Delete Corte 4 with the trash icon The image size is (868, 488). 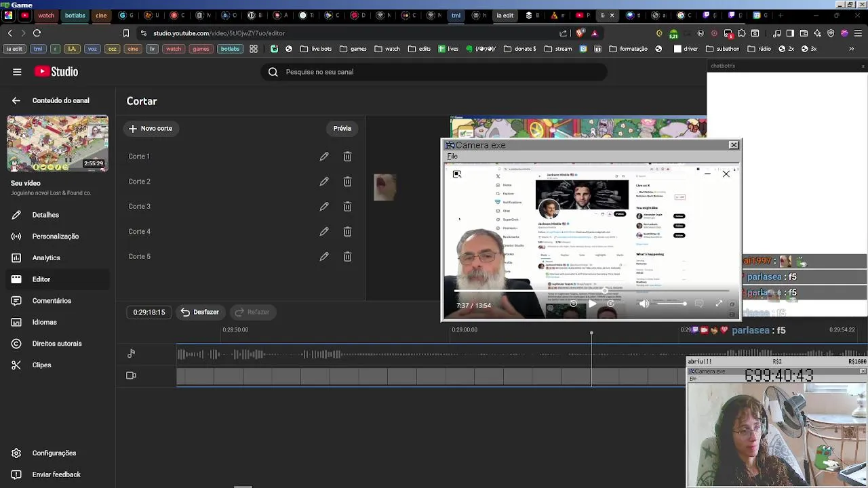coord(347,232)
